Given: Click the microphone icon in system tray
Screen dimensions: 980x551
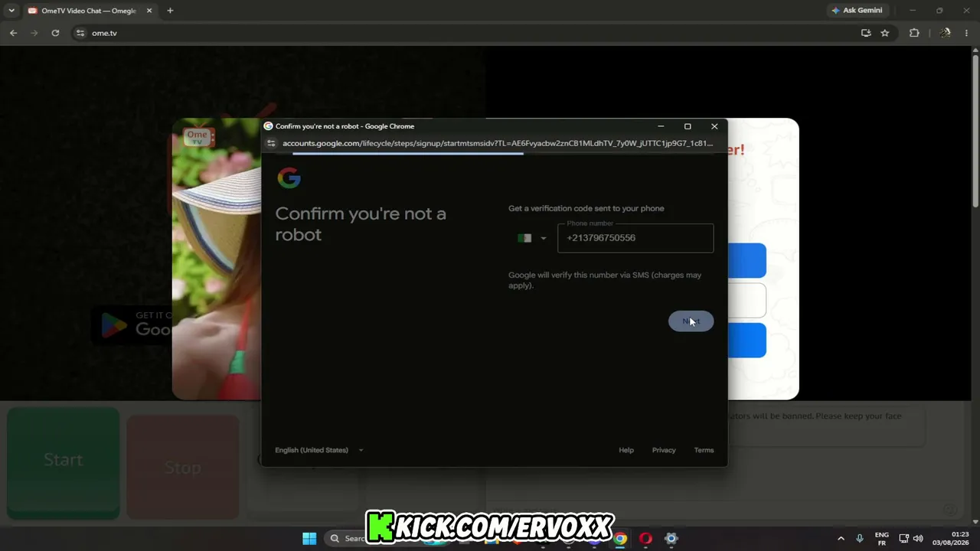Looking at the screenshot, I should [x=860, y=538].
